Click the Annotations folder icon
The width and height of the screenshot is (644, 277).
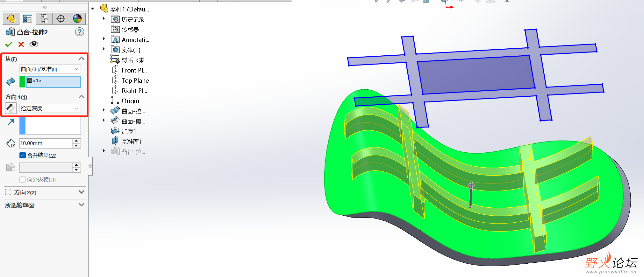[x=115, y=39]
